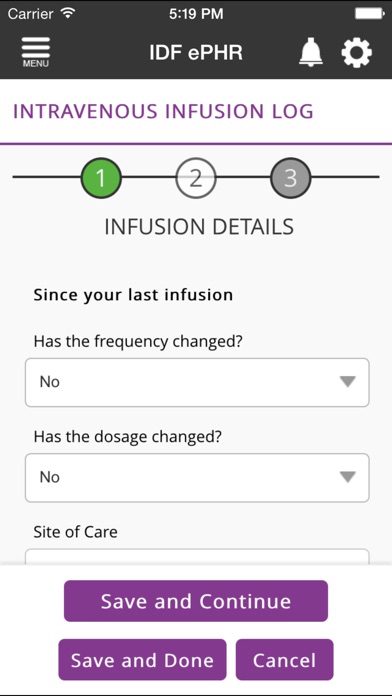Screen dimensions: 392x696
Task: Tap the battery indicator icon
Action: [x=369, y=13]
